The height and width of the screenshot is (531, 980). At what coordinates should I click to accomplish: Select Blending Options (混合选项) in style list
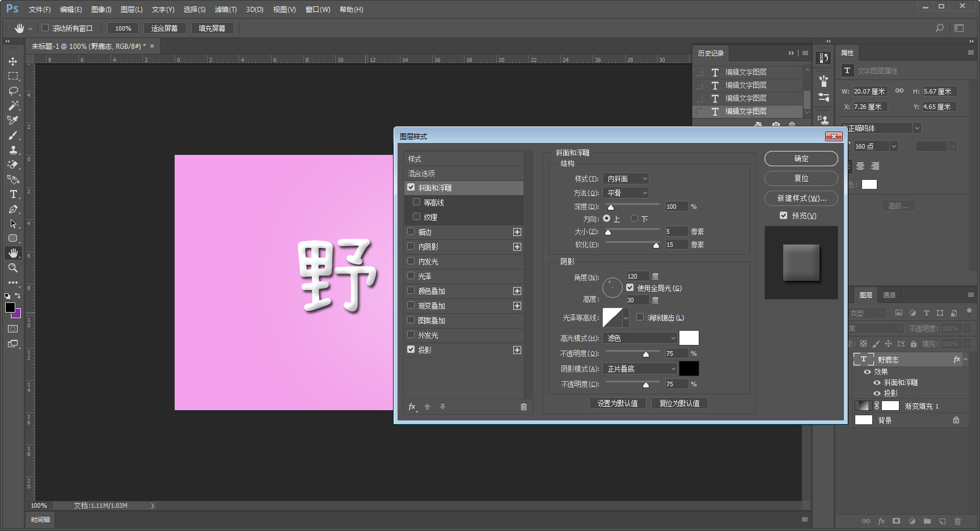tap(463, 174)
